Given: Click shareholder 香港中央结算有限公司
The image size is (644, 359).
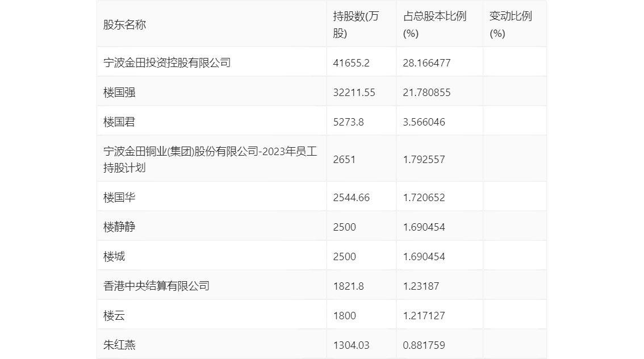Looking at the screenshot, I should [x=156, y=286].
